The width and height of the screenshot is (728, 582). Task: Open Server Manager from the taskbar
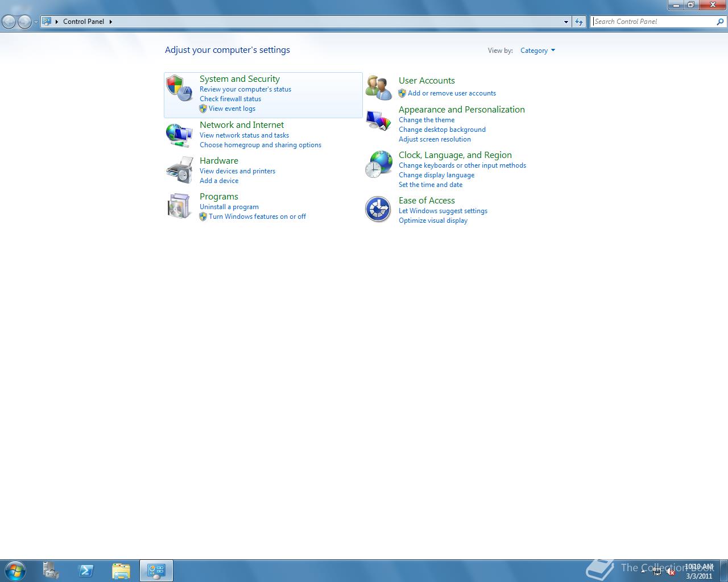click(x=51, y=571)
